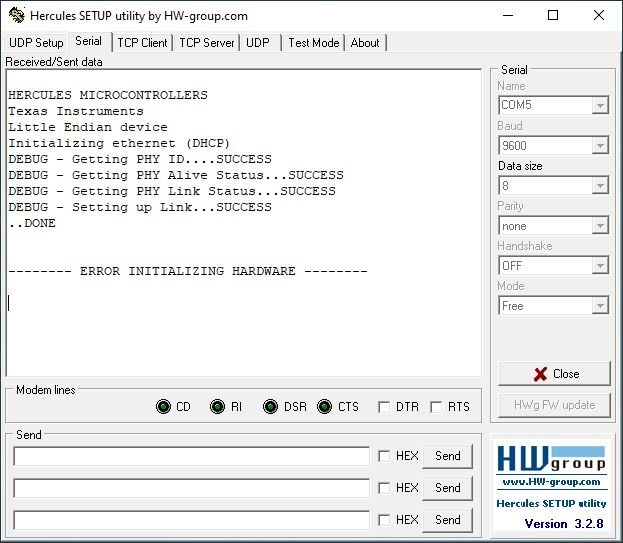
Task: Open the Mode Free dropdown
Action: (x=600, y=305)
